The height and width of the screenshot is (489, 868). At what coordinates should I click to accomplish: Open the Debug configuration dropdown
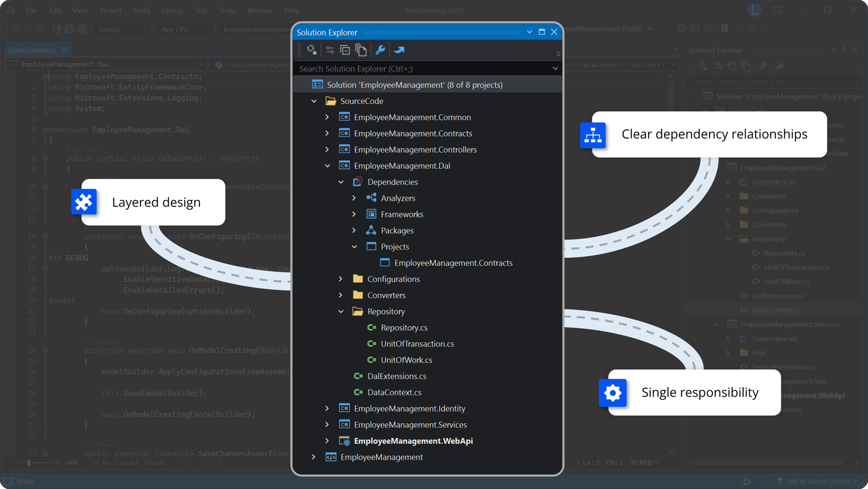point(122,29)
